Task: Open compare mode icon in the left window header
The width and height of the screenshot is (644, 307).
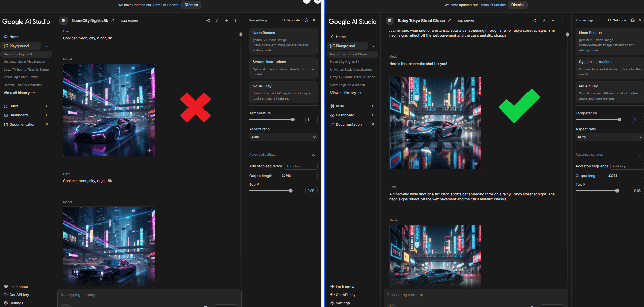Action: click(x=217, y=21)
